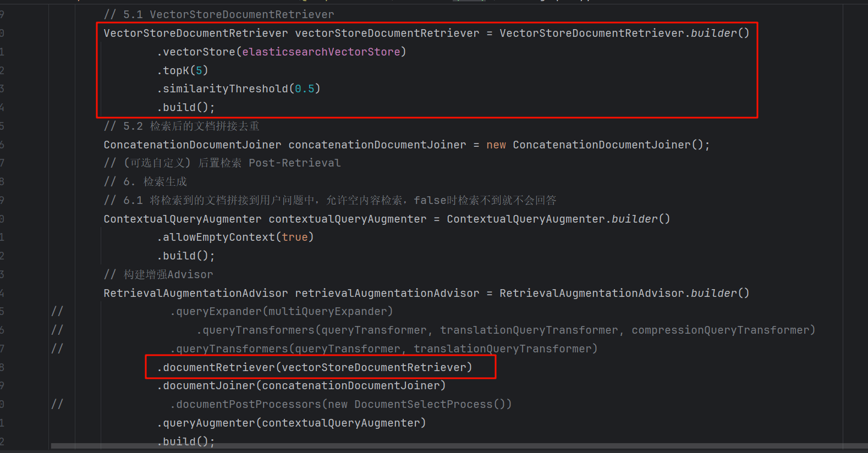Click the 'elasticsearchVectorStore' argument
The height and width of the screenshot is (453, 868).
(321, 52)
